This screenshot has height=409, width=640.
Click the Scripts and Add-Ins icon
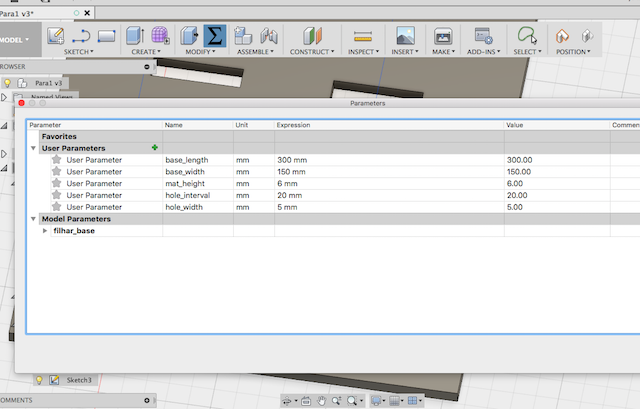click(483, 36)
